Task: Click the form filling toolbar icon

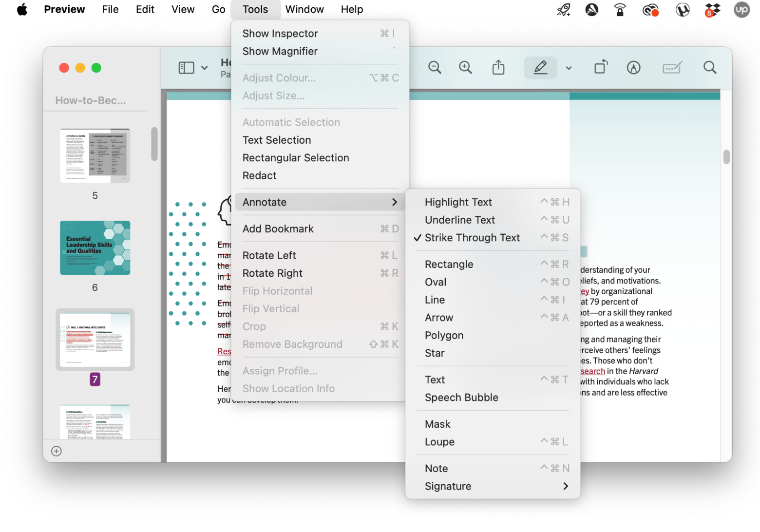Action: click(672, 68)
